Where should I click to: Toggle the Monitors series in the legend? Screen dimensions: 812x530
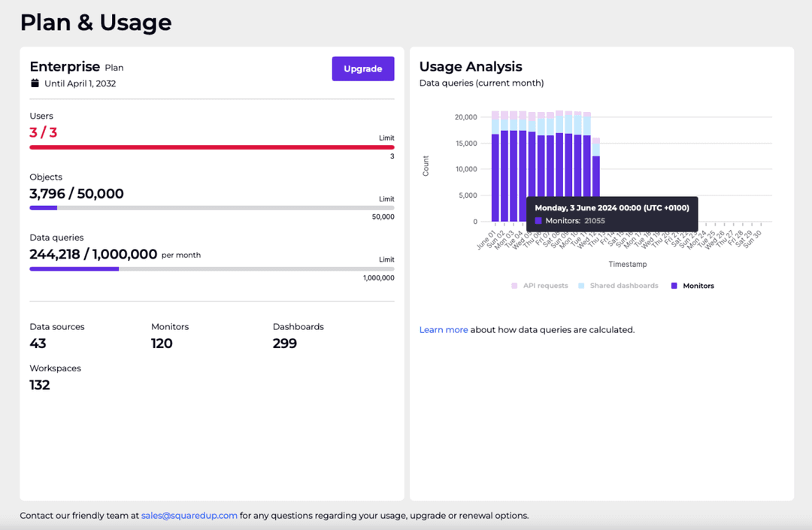point(692,286)
